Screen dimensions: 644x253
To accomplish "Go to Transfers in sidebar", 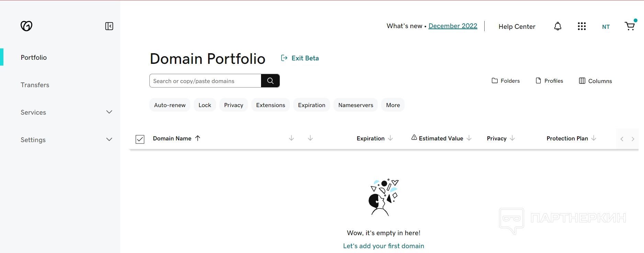I will pyautogui.click(x=35, y=85).
